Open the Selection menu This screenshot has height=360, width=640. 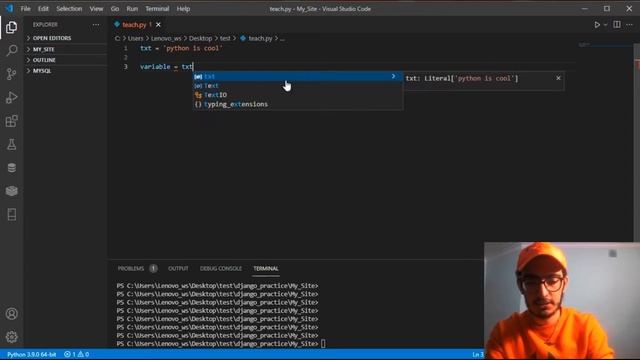pos(69,9)
